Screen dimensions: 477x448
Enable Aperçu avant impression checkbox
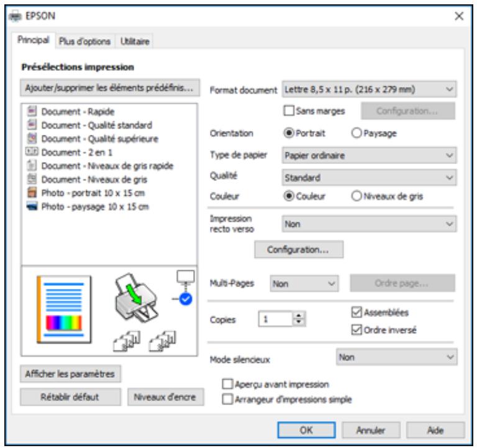point(227,384)
